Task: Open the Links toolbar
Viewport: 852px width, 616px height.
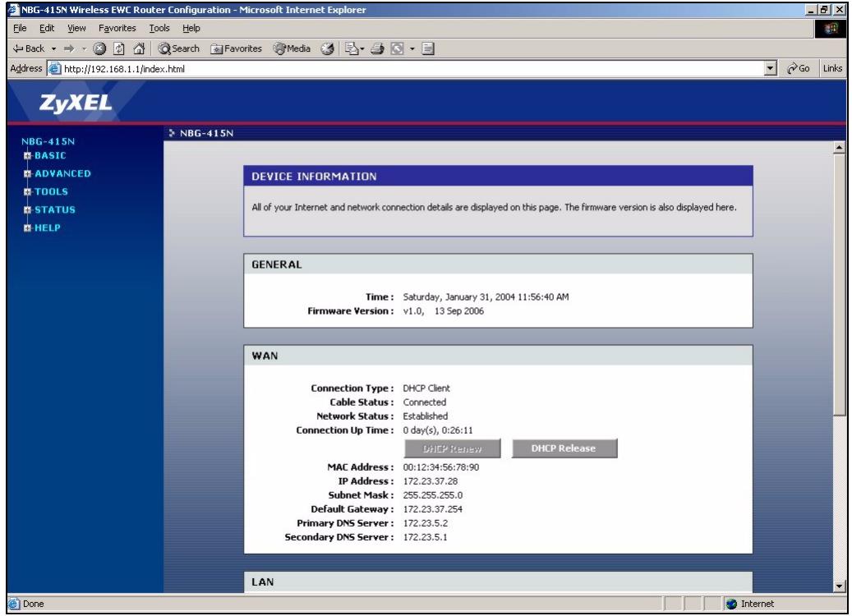Action: pyautogui.click(x=832, y=68)
